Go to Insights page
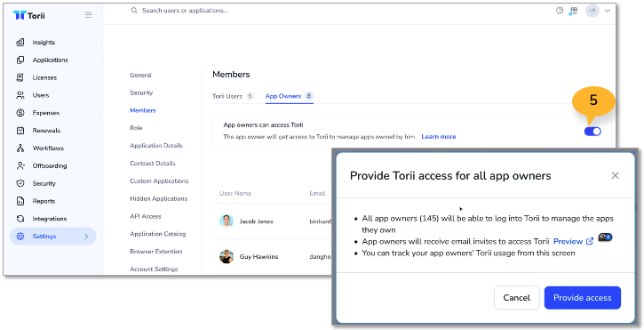644x330 pixels. coord(44,43)
